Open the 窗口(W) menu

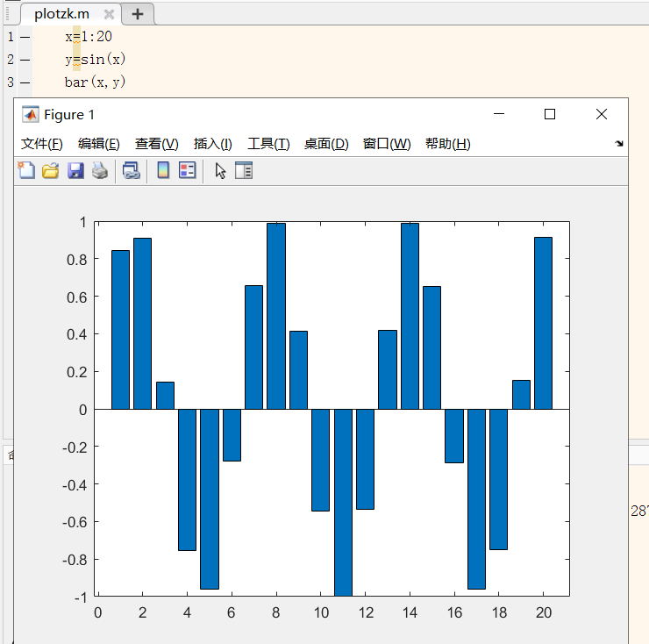pos(387,144)
